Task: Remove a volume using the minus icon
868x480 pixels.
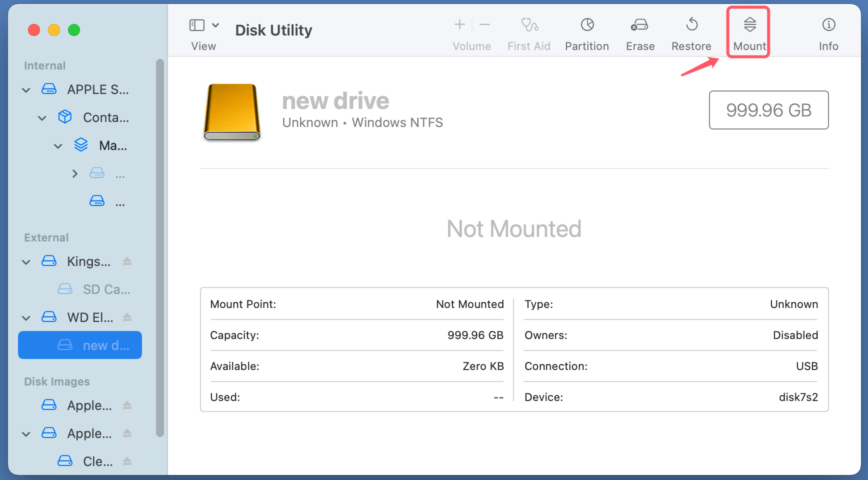Action: point(484,24)
